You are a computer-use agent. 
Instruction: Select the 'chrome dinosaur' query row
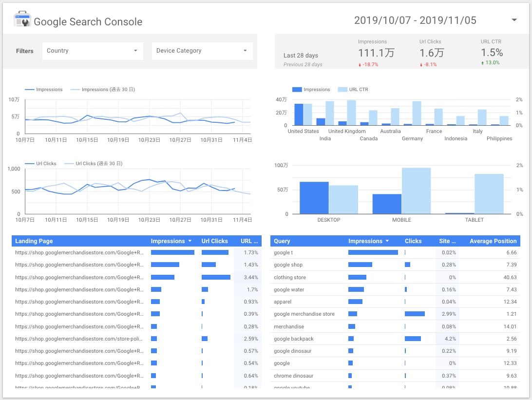(395, 376)
